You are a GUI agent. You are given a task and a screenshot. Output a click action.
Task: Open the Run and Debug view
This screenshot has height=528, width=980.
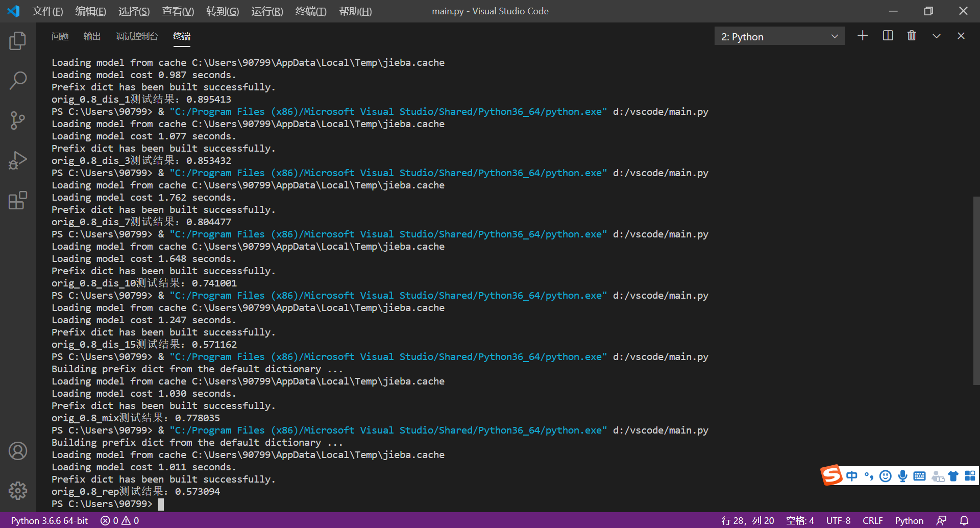point(18,160)
